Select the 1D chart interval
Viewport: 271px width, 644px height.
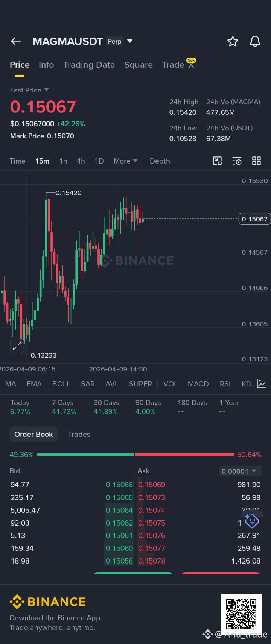pos(99,161)
